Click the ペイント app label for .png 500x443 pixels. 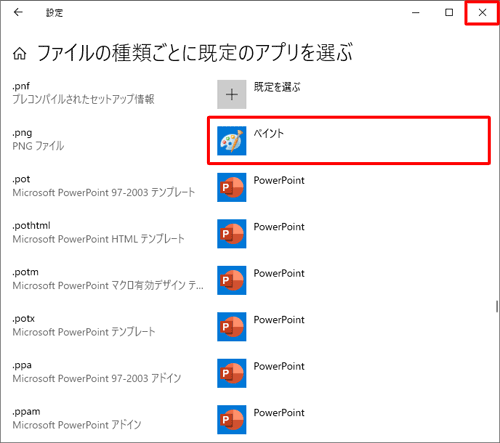tap(269, 133)
